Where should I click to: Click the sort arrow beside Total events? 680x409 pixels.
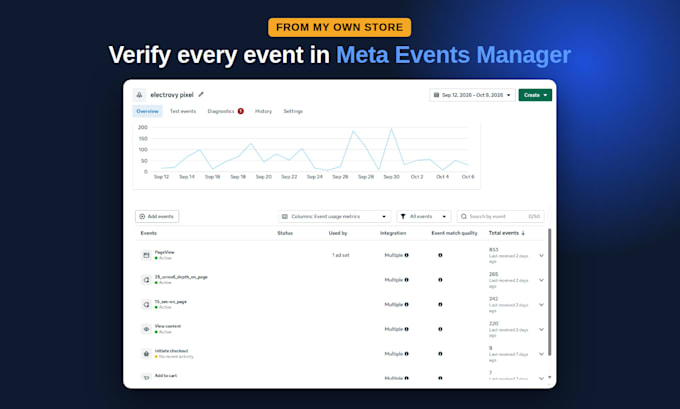523,233
